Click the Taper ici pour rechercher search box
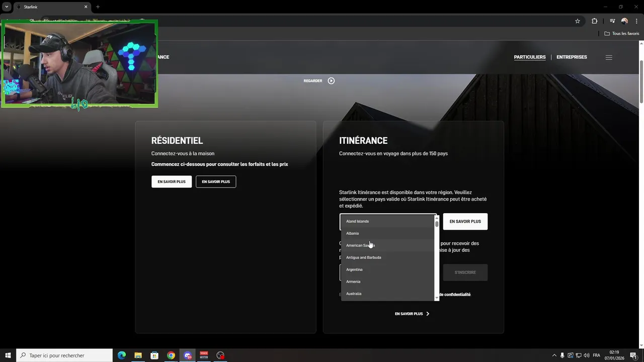The image size is (644, 362). pos(64,355)
